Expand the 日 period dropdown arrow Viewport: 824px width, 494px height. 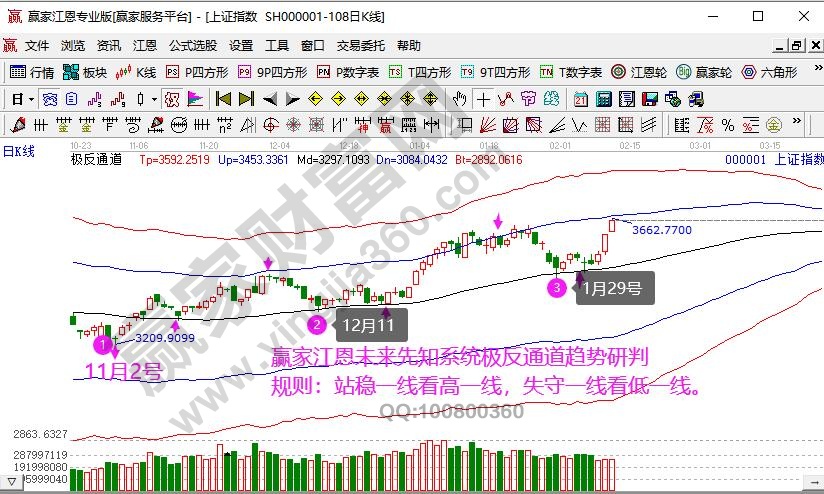[x=31, y=99]
